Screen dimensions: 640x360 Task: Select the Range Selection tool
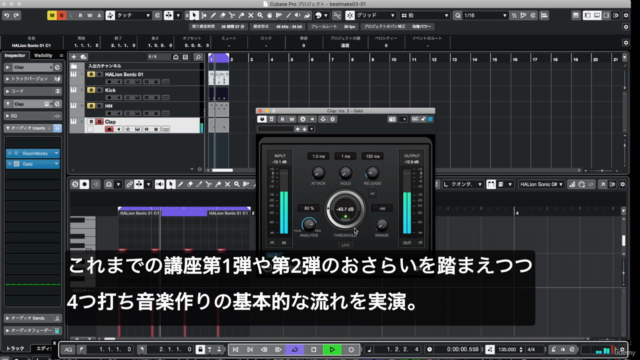pyautogui.click(x=204, y=16)
